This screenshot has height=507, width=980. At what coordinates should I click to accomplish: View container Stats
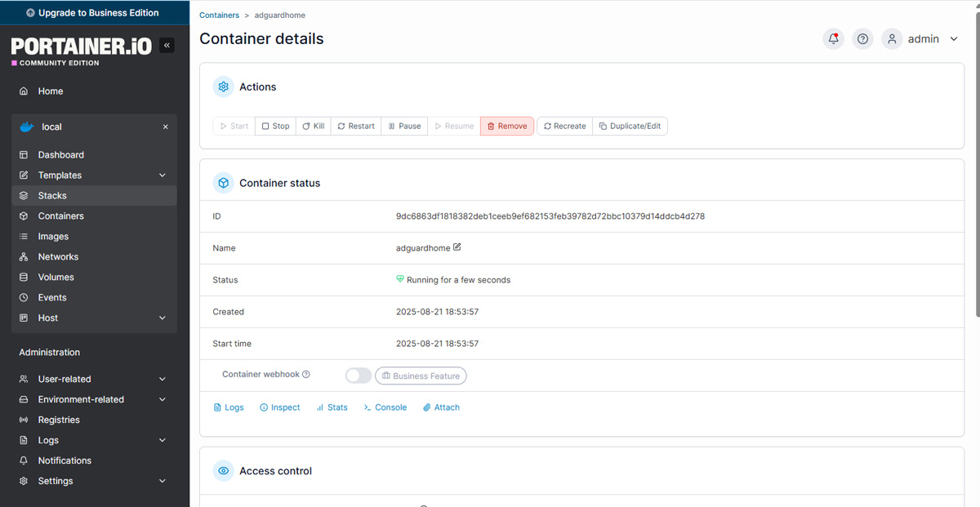(x=332, y=407)
